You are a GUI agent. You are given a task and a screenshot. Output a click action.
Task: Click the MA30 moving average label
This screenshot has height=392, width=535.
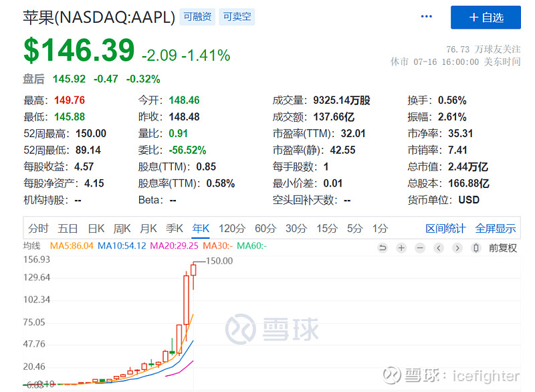[x=218, y=246]
